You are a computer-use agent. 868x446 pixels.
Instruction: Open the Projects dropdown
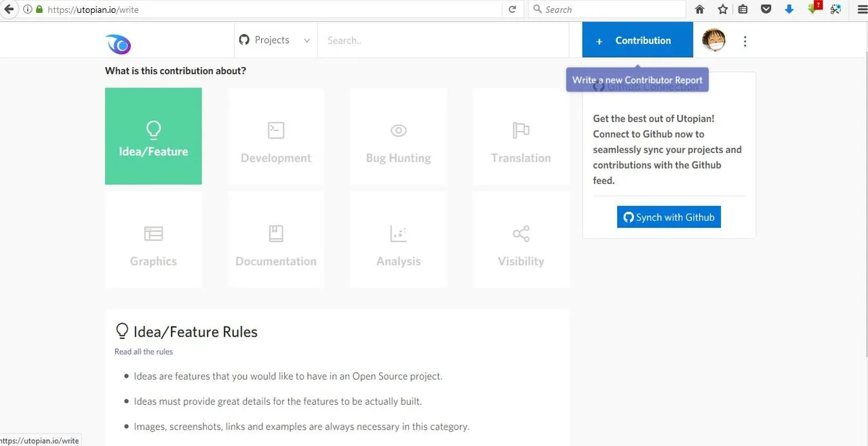click(275, 40)
